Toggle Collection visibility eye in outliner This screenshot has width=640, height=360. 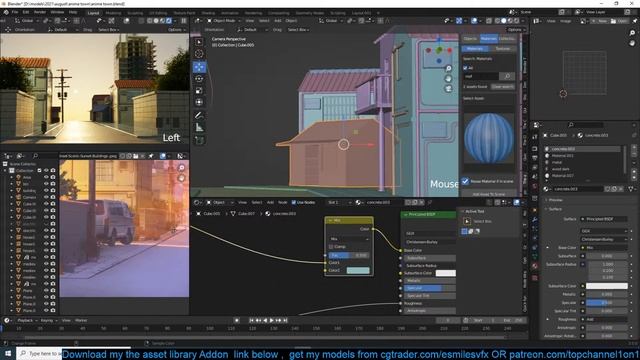coord(46,171)
